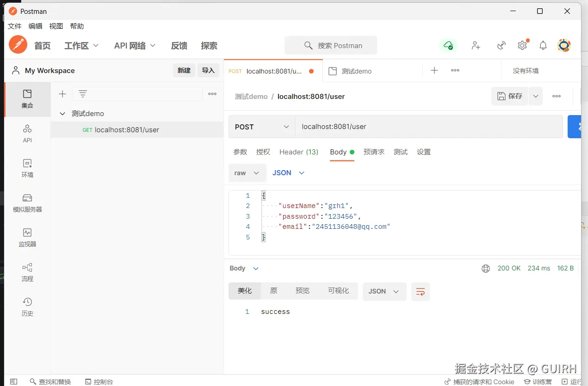
Task: Open the save options arrow beside 保存
Action: [536, 96]
